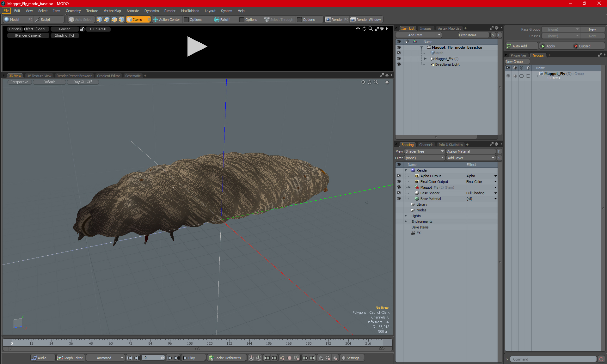Open Add Layer dropdown
This screenshot has height=364, width=607.
pyautogui.click(x=471, y=158)
